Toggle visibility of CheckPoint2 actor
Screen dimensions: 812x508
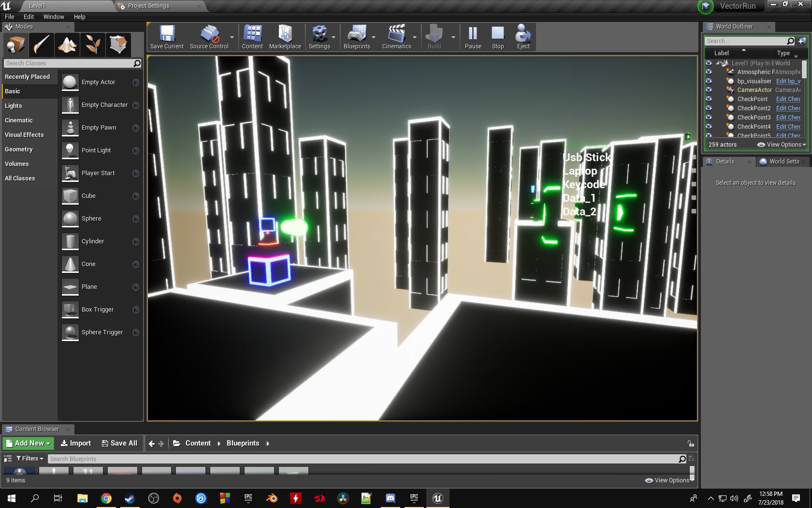click(709, 108)
